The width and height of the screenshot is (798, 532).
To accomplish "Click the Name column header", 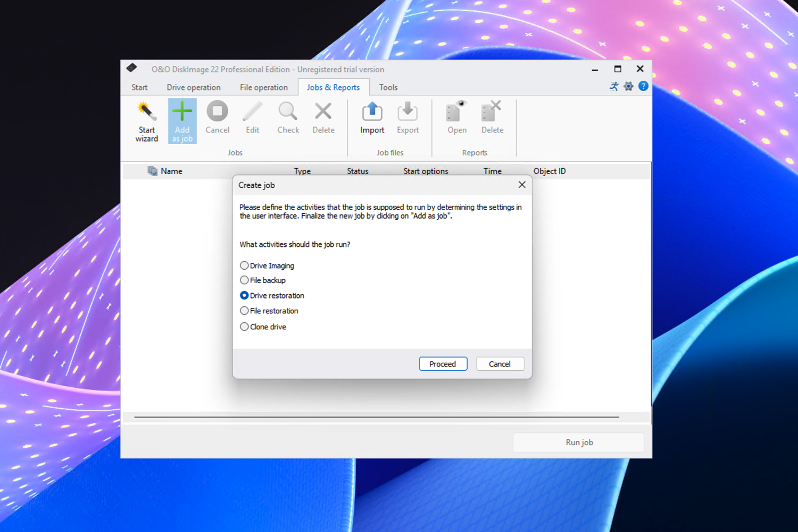I will coord(171,171).
